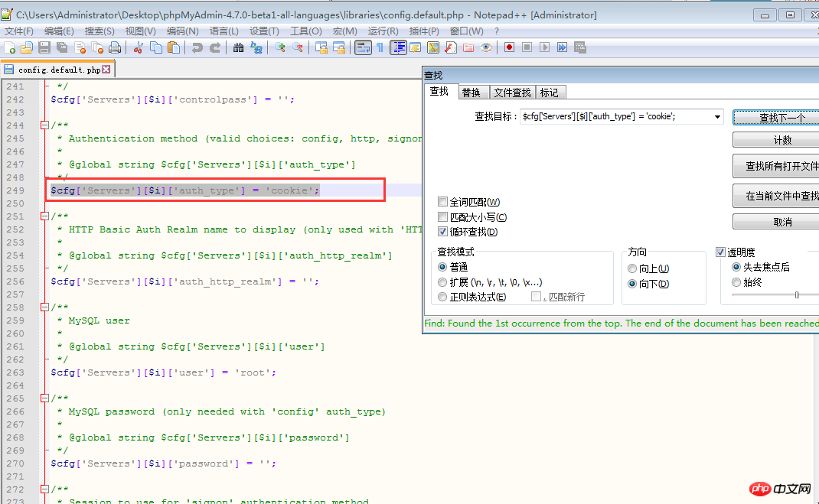Viewport: 819px width, 504px height.
Task: Switch to the 文件查找 tab
Action: pos(512,93)
